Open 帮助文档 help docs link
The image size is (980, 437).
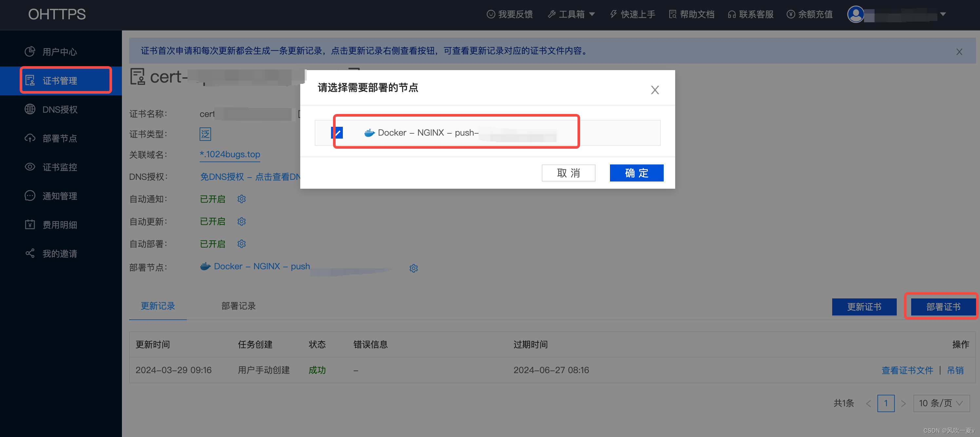pos(691,14)
